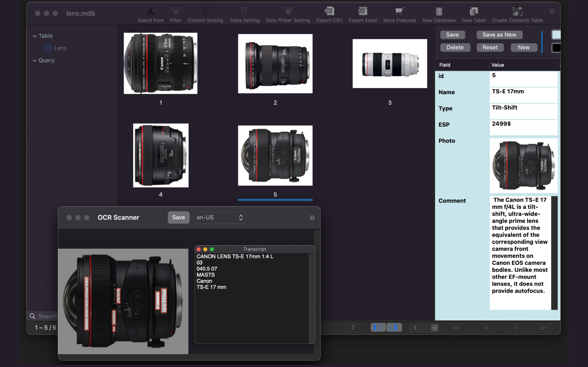
Task: Click the Export CSV icon
Action: [x=329, y=11]
